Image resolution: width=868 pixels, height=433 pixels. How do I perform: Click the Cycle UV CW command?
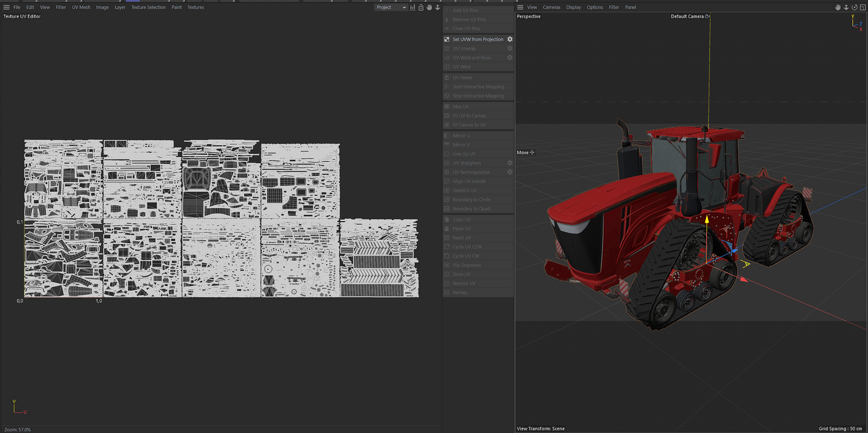click(478, 256)
